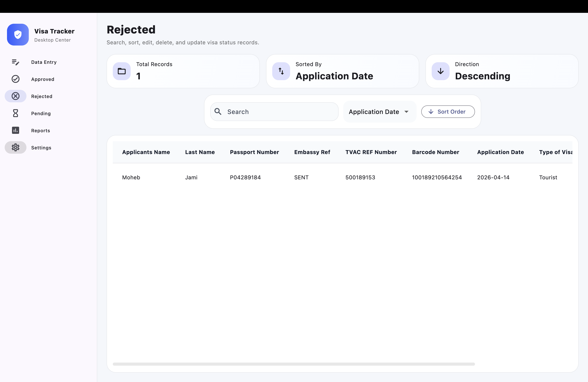Screen dimensions: 588x382
Task: Click the folder icon in Total Records card
Action: [x=122, y=71]
